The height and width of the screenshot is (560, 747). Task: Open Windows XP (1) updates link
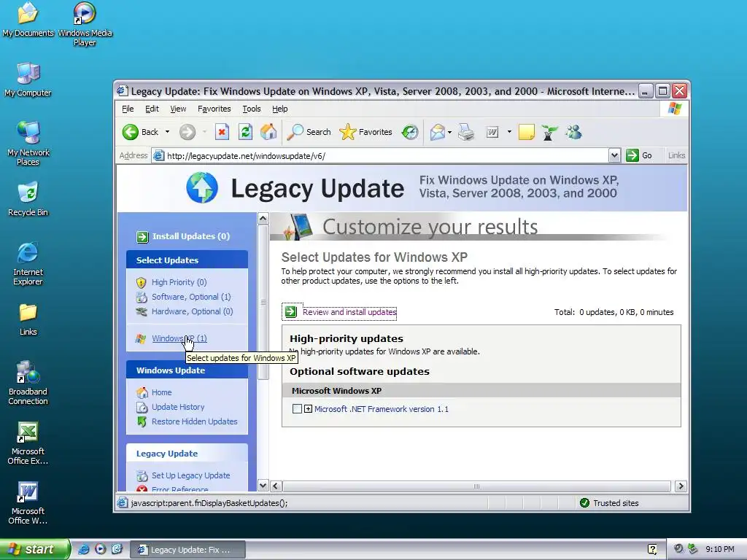click(x=179, y=338)
